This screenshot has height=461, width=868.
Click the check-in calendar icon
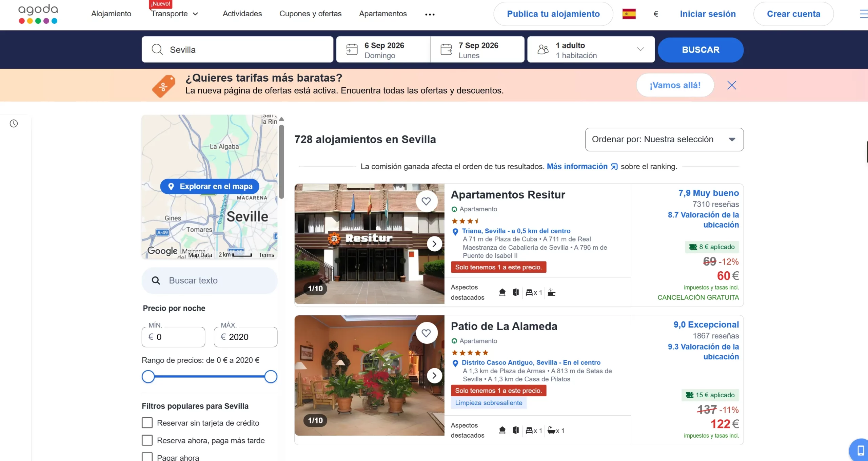(x=352, y=49)
